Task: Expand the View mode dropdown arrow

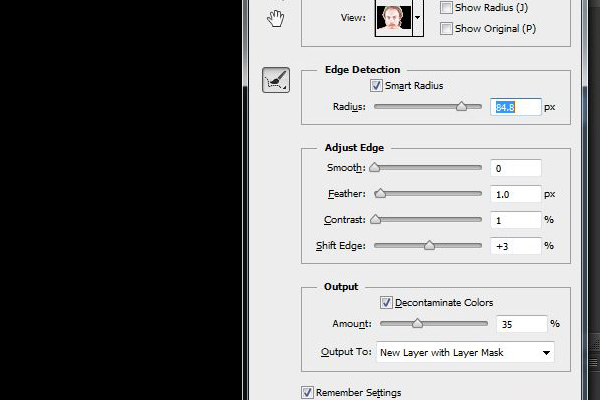Action: click(418, 18)
